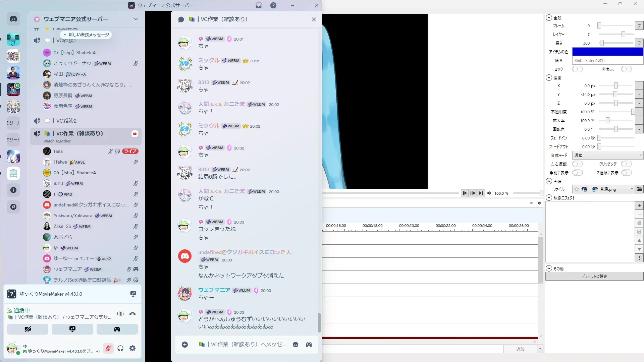Disconnect from voice call
Viewport: 644px width, 362px height.
coord(132,314)
